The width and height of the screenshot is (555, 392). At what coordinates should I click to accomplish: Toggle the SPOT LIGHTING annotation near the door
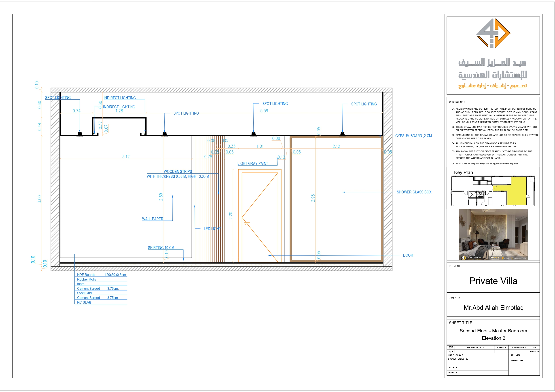pyautogui.click(x=275, y=103)
